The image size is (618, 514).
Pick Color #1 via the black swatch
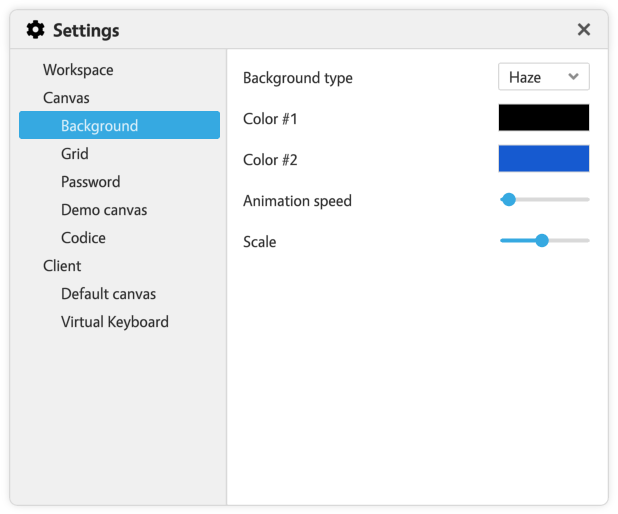click(544, 118)
